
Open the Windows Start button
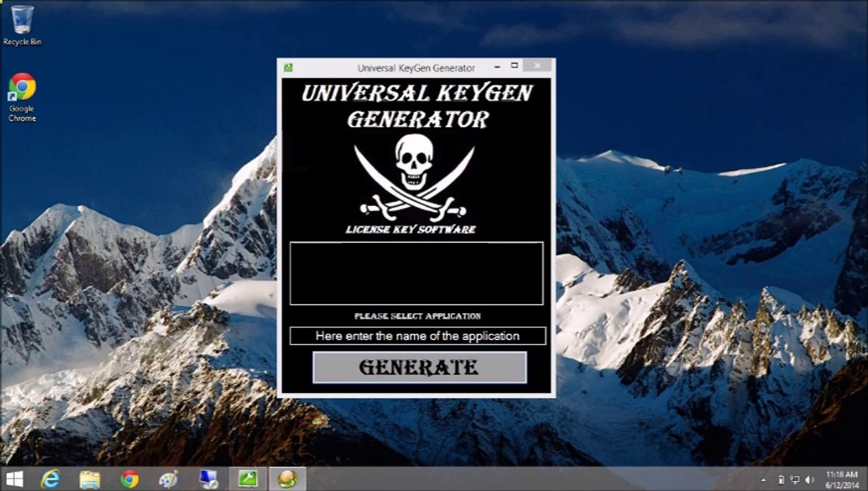(x=14, y=479)
